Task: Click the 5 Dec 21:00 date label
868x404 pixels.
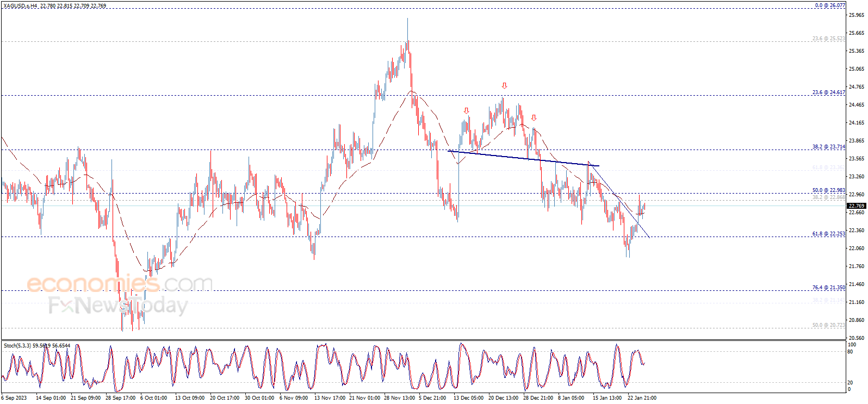Action: click(x=432, y=398)
